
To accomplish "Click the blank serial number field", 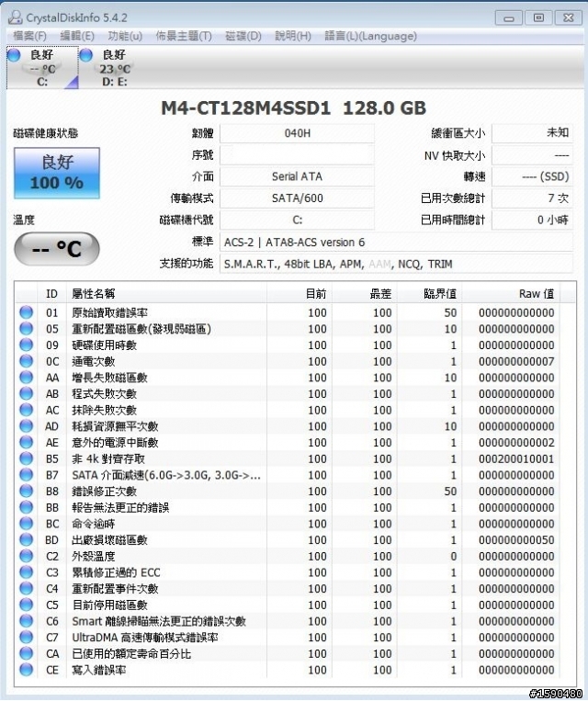I will click(297, 154).
